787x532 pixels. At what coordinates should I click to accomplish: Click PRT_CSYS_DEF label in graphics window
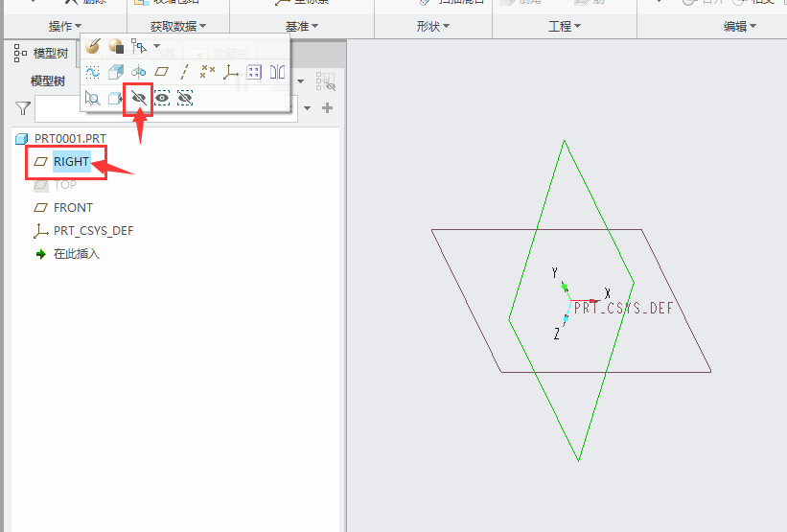[623, 308]
